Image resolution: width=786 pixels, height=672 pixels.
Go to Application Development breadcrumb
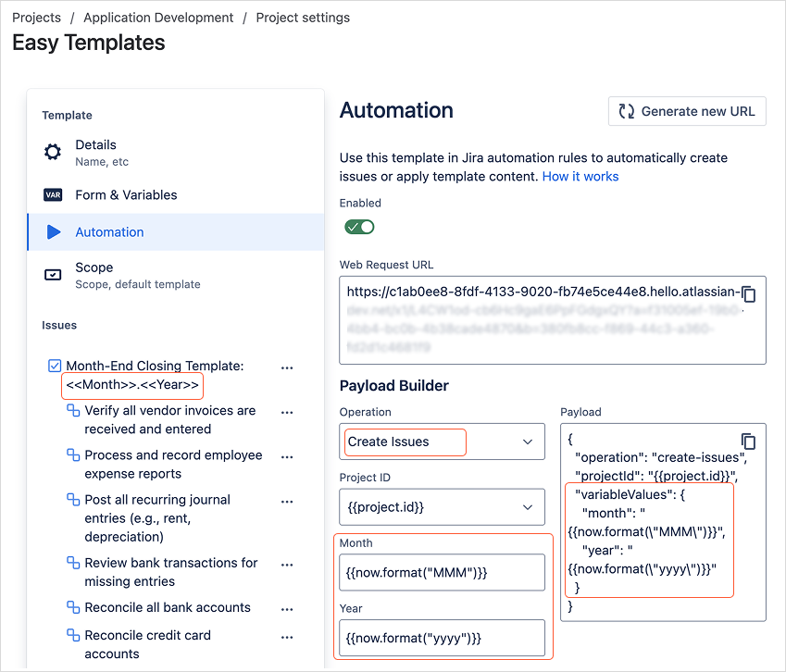158,18
